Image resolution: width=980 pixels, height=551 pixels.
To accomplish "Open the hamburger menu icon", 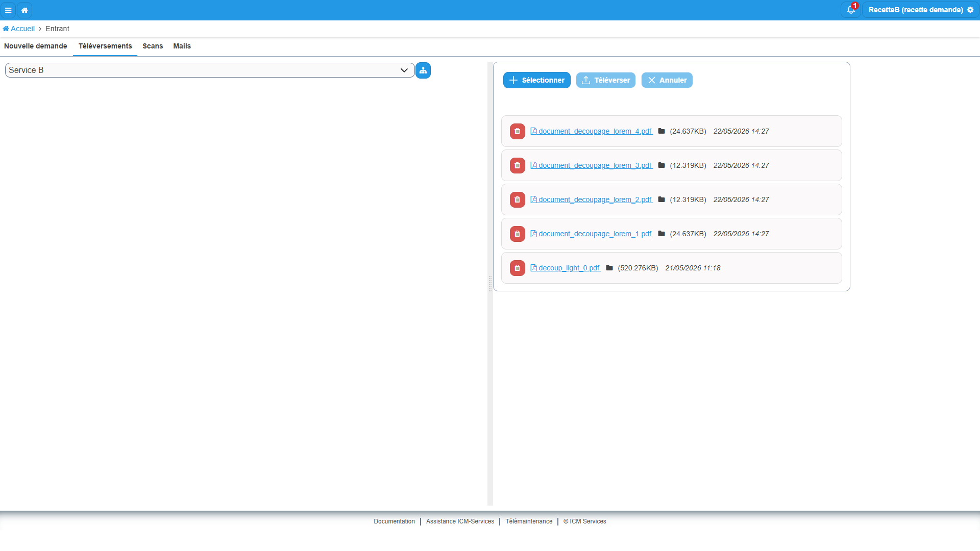I will (8, 10).
